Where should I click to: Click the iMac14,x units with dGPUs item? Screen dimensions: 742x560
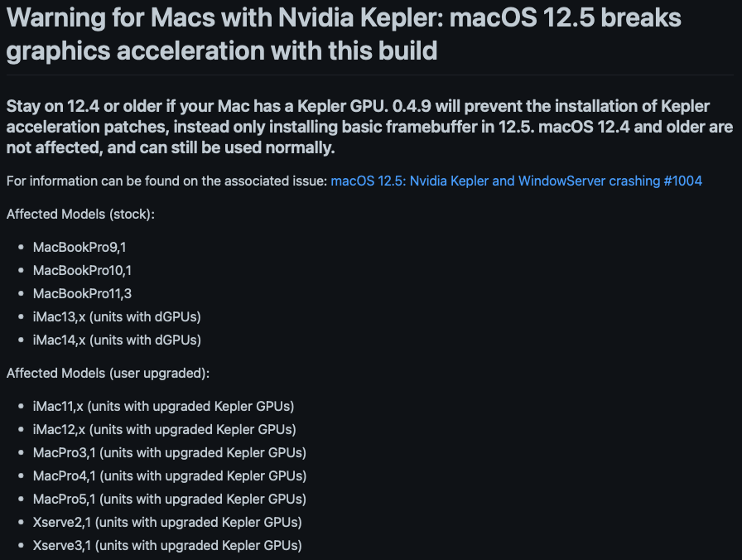(117, 340)
